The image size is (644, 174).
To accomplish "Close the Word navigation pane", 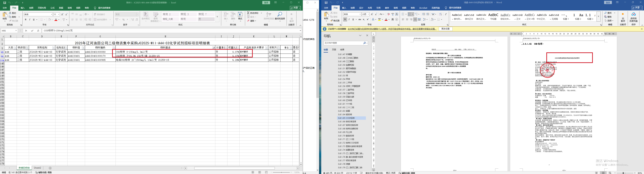I will (x=367, y=36).
